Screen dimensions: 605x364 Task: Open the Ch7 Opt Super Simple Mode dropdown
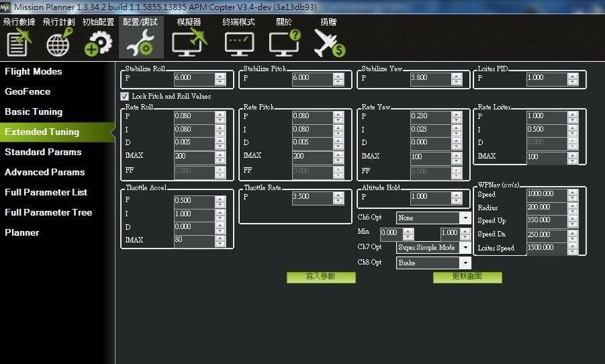pos(433,247)
